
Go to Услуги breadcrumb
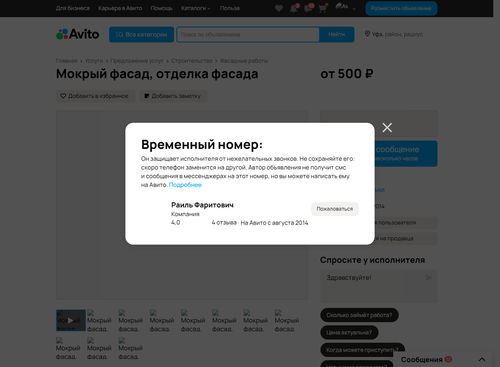94,61
